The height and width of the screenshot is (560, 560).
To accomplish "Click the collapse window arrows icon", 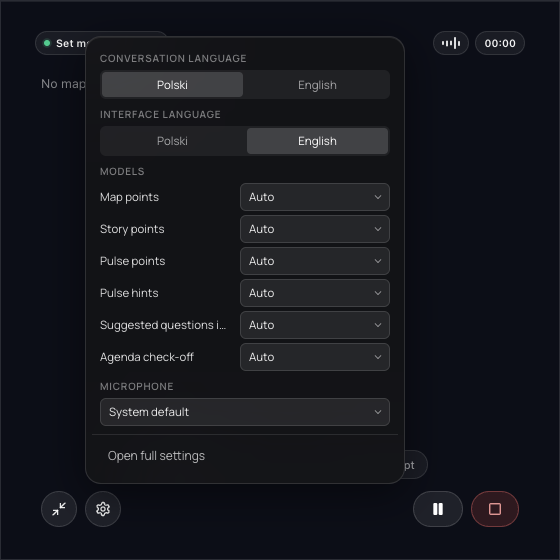I will pos(59,509).
